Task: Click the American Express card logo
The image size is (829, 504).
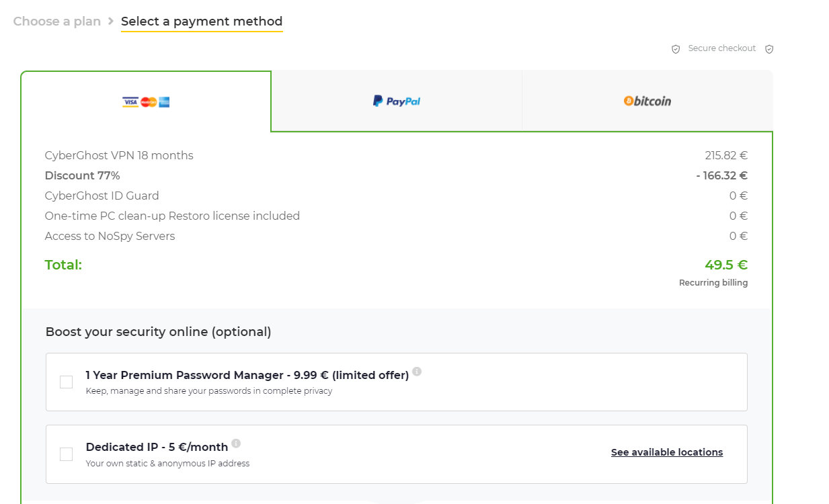Action: (x=164, y=102)
